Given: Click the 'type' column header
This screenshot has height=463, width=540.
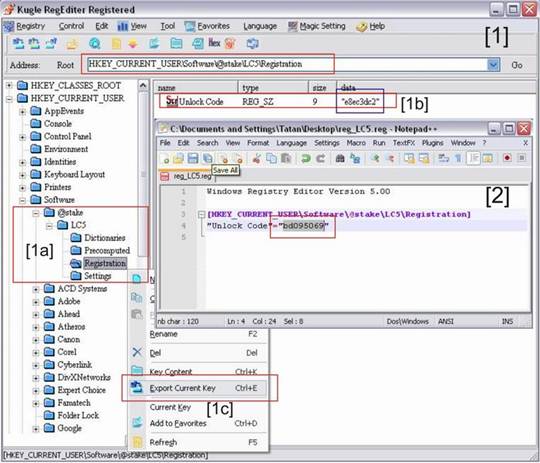Looking at the screenshot, I should coord(273,88).
